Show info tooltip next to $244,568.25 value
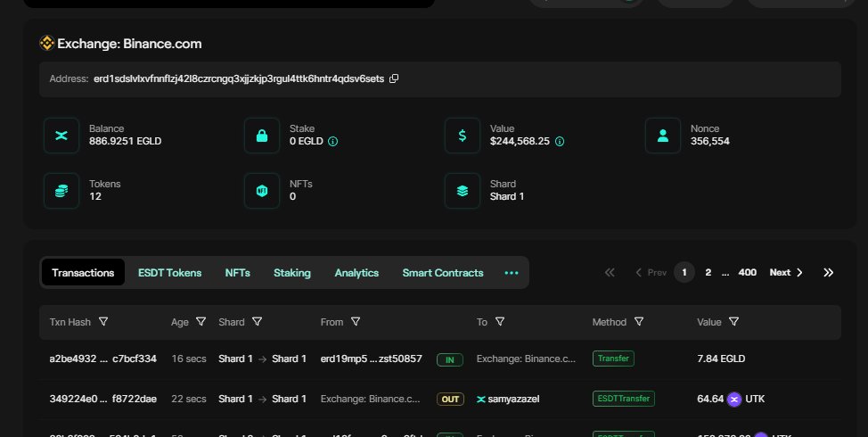This screenshot has height=437, width=868. click(x=560, y=141)
